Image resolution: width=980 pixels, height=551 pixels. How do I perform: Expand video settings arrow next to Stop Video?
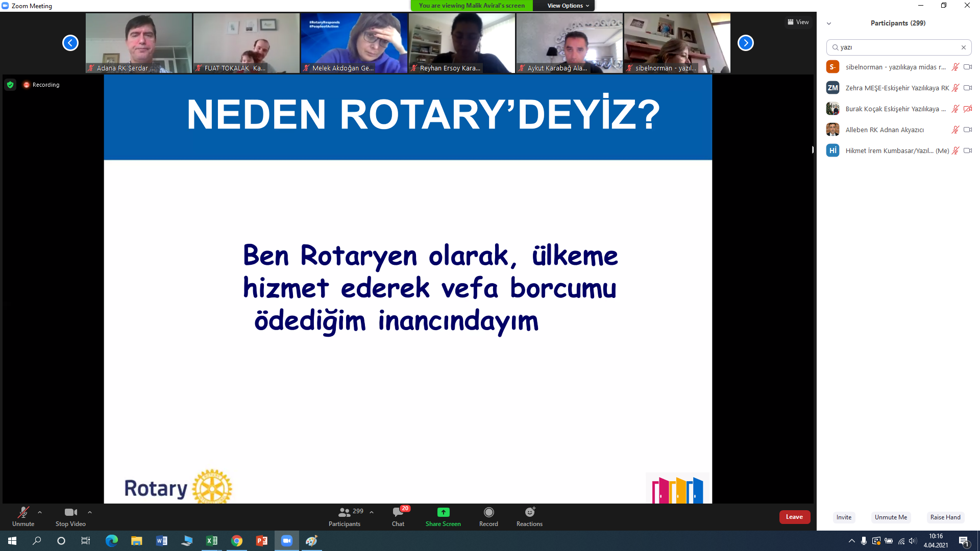pyautogui.click(x=90, y=512)
